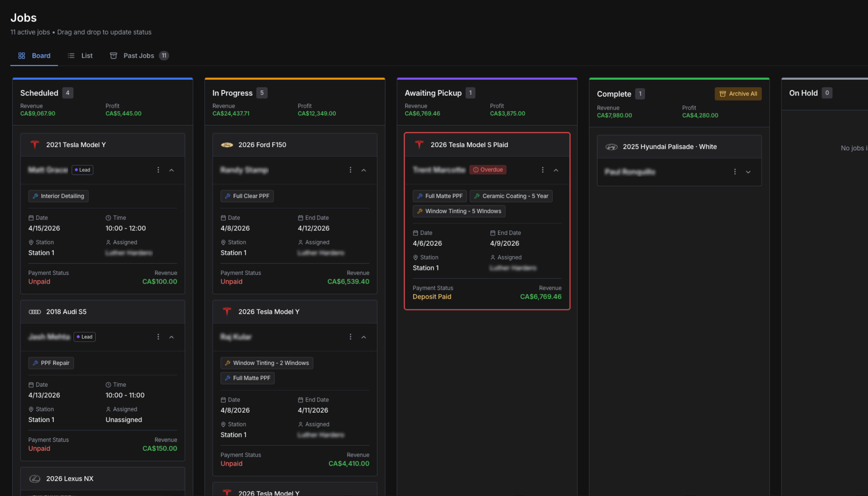Collapse the 2026 Tesla Model S Plaid card
This screenshot has width=868, height=496.
click(x=556, y=170)
